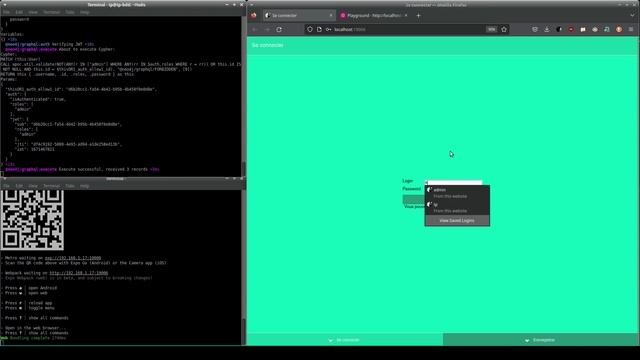Open the Firefox hamburger menu
640x360 pixels.
click(x=631, y=29)
